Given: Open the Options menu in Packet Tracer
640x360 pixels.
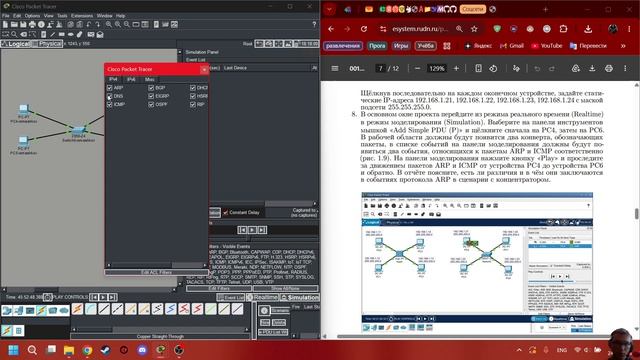Looking at the screenshot, I should [32, 16].
